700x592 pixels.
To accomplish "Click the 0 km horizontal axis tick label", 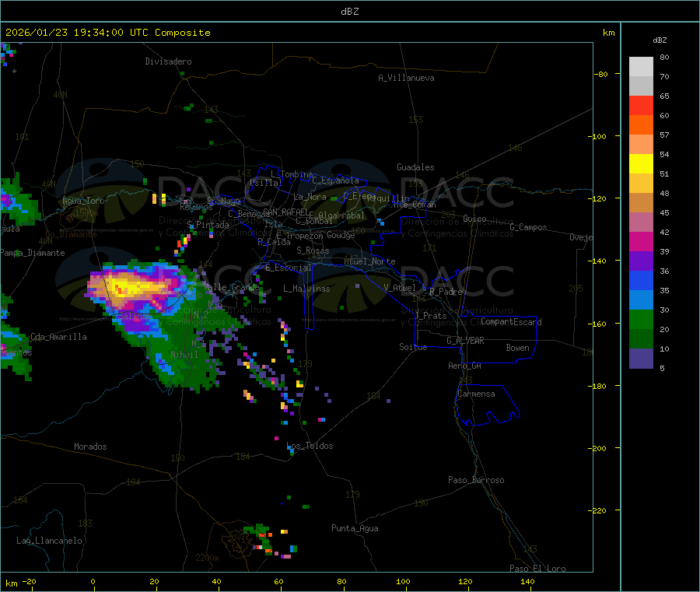I will coord(93,581).
